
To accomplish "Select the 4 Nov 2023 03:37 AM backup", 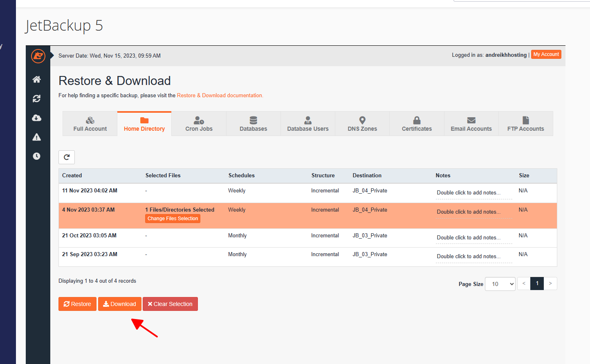I will (307, 216).
